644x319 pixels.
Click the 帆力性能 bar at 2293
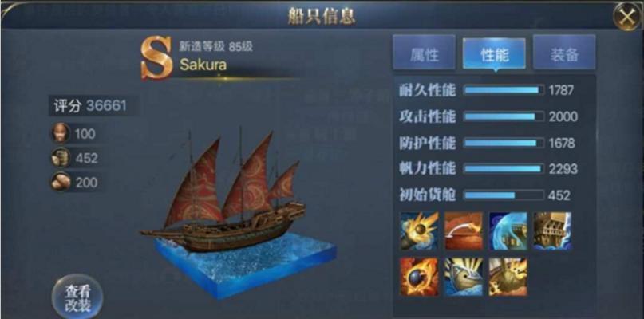point(504,169)
